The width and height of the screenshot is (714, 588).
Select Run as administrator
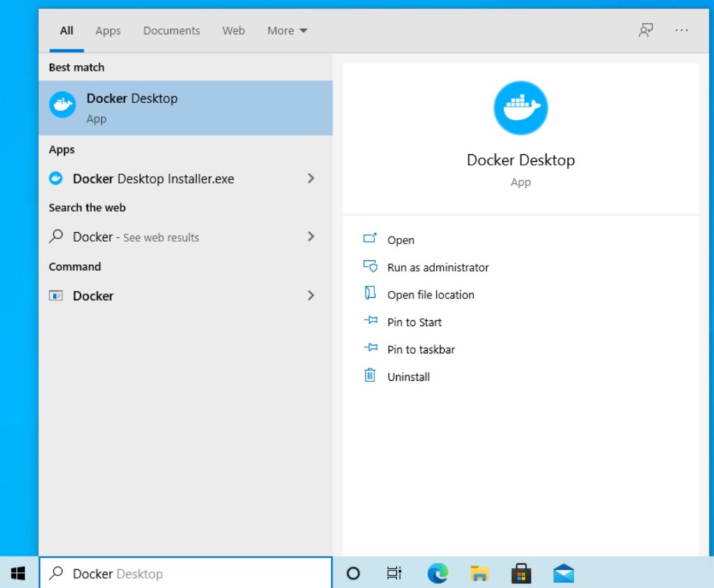[438, 267]
